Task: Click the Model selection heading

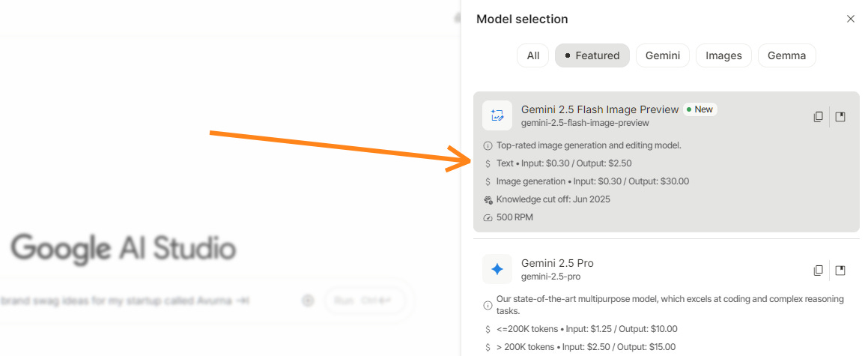Action: coord(522,19)
